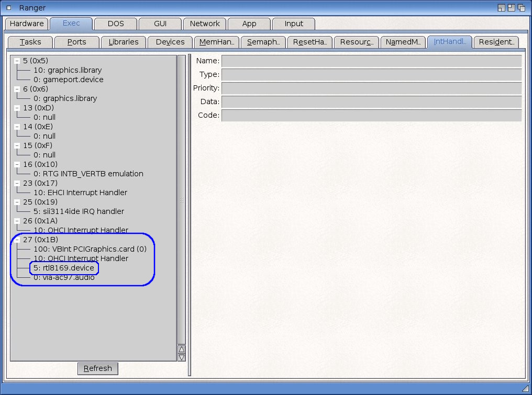
Task: Click the scroll down arrow in list
Action: click(x=182, y=357)
